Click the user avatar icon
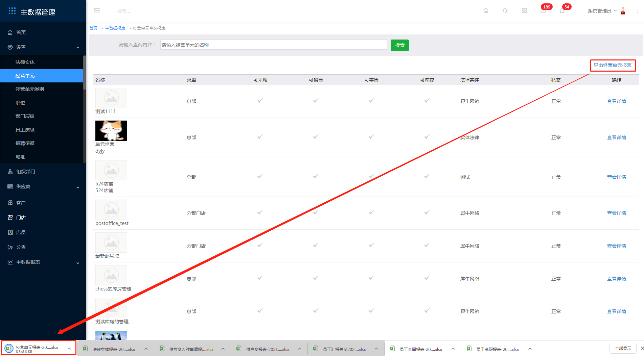Viewport: 644px width, 356px height. 623,11
